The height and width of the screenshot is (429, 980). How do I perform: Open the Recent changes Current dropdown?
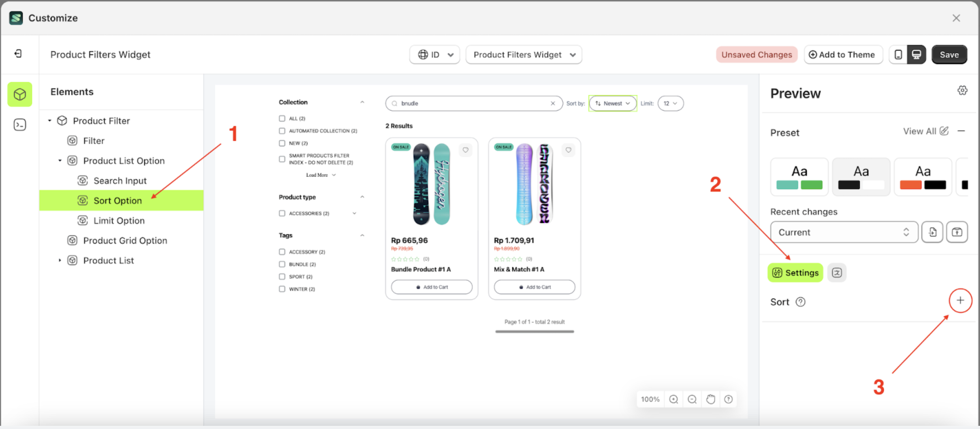click(844, 232)
